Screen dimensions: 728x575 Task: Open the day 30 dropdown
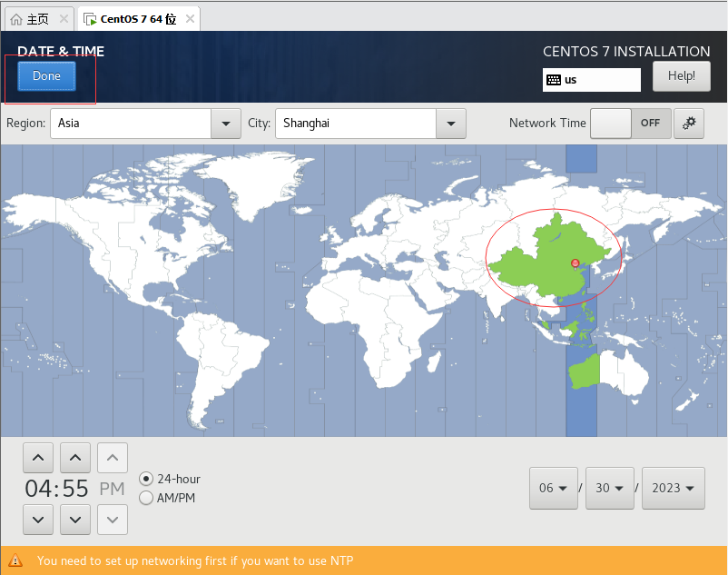pyautogui.click(x=610, y=488)
